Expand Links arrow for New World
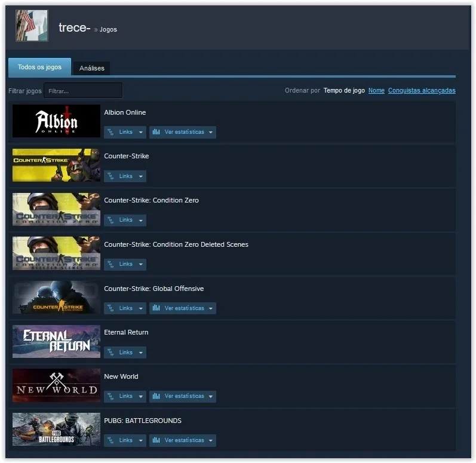 tap(141, 397)
